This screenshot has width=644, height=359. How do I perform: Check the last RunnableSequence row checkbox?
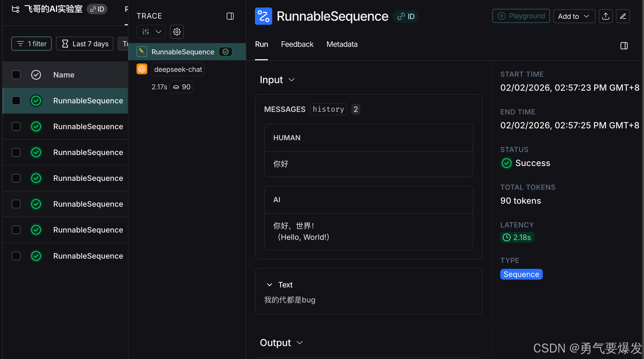[16, 256]
